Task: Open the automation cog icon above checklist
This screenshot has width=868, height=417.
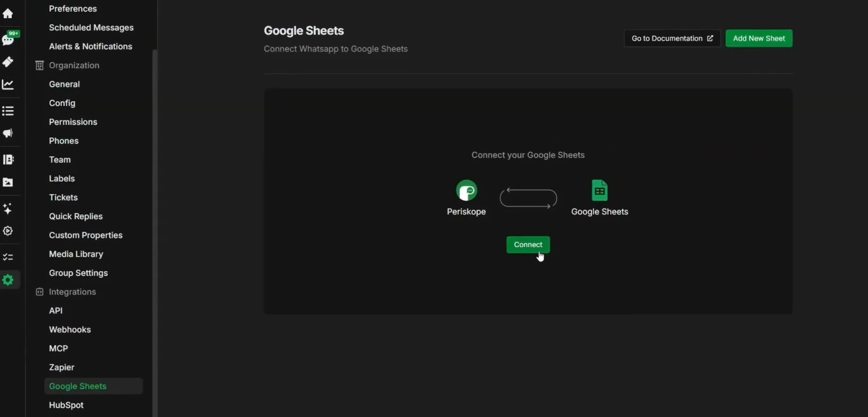Action: (7, 231)
